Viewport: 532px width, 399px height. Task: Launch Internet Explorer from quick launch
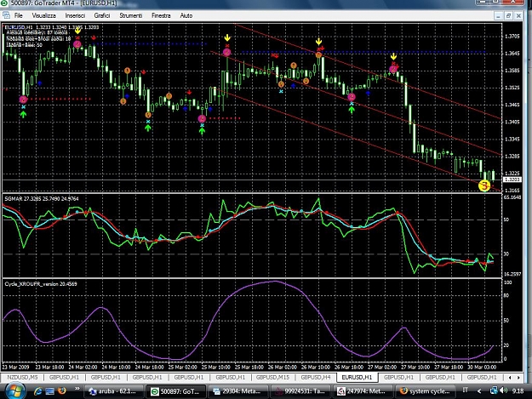click(38, 391)
